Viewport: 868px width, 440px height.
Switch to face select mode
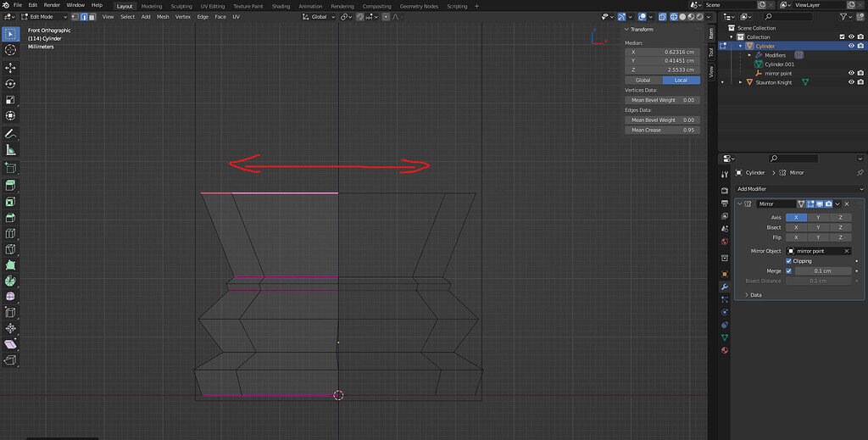91,16
